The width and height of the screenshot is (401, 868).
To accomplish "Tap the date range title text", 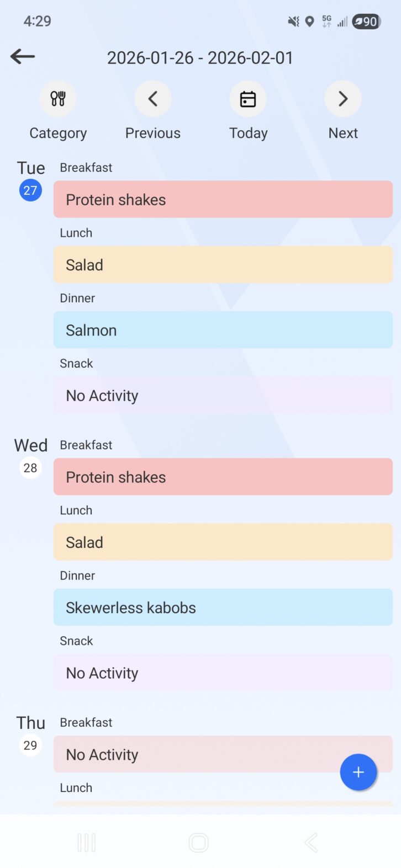I will tap(200, 58).
